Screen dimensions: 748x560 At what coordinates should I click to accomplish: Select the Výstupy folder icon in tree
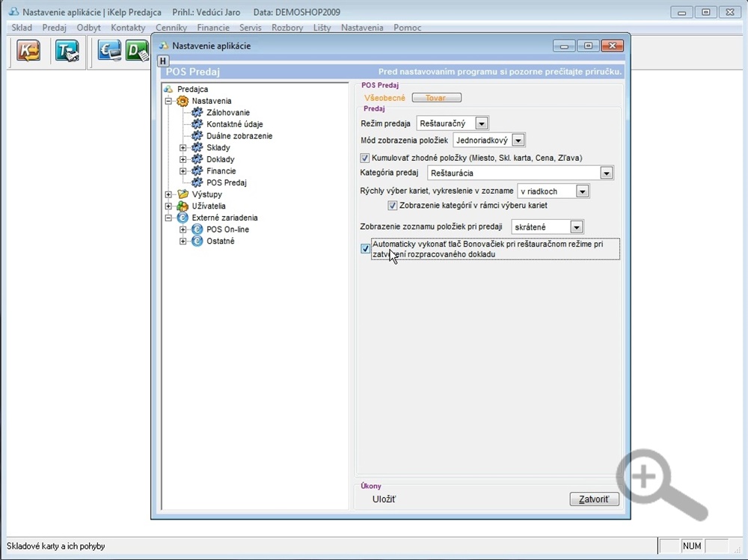[183, 194]
